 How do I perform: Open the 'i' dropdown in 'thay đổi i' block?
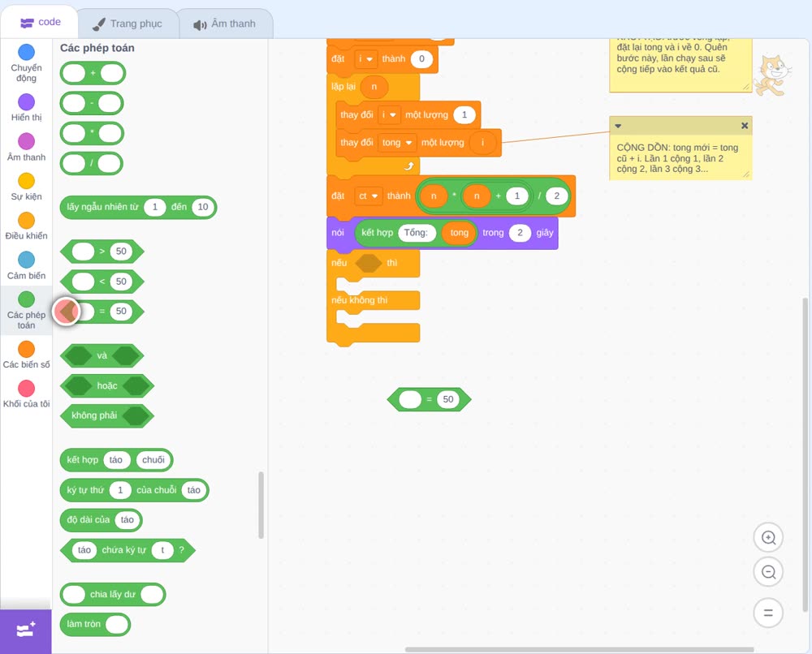388,115
